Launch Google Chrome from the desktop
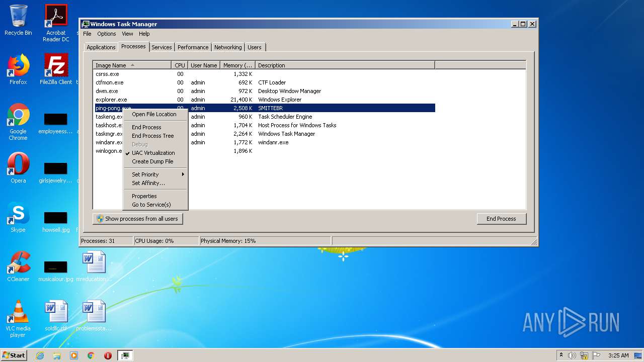Screen dimensions: 644x362 18,122
